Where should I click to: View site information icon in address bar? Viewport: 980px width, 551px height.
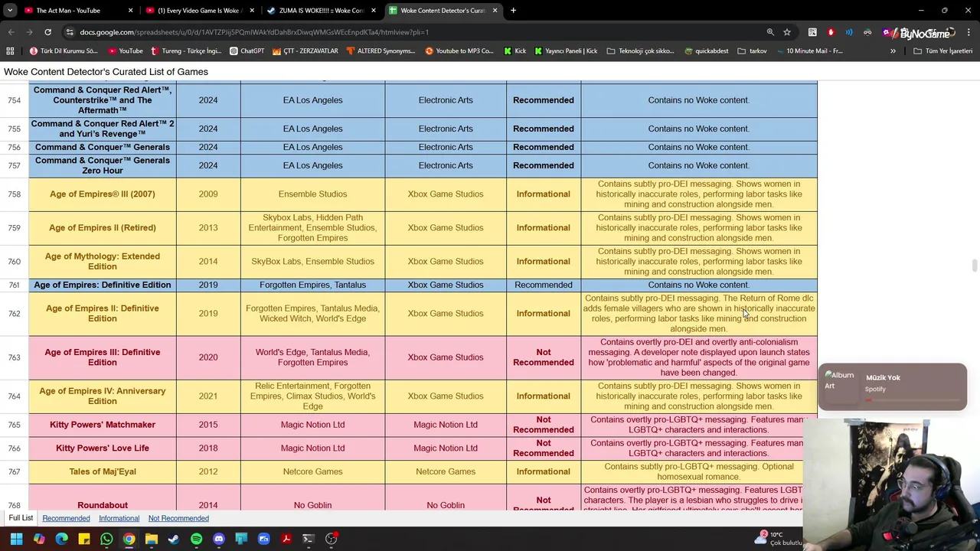click(x=70, y=32)
